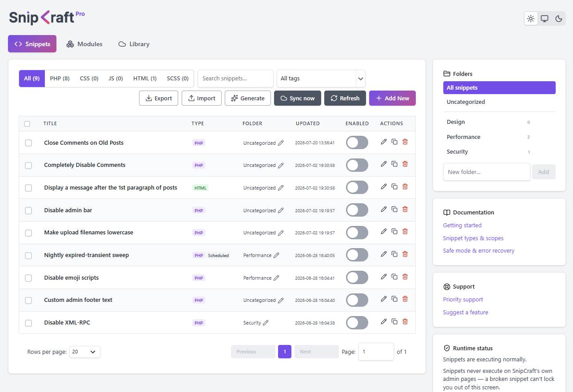
Task: Click Sync now button
Action: coord(298,98)
